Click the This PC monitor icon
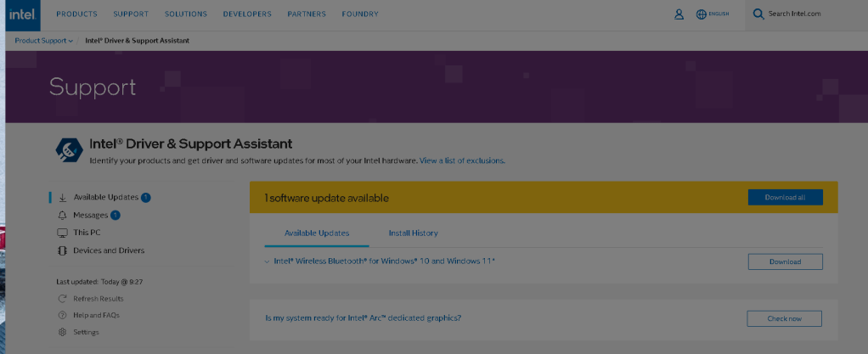The height and width of the screenshot is (354, 868). pyautogui.click(x=63, y=233)
